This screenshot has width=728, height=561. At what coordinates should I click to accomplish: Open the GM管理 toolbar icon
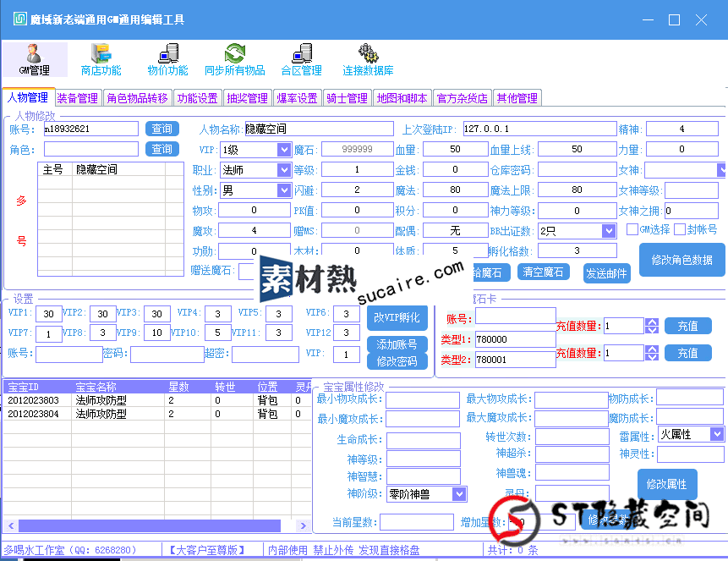click(35, 59)
